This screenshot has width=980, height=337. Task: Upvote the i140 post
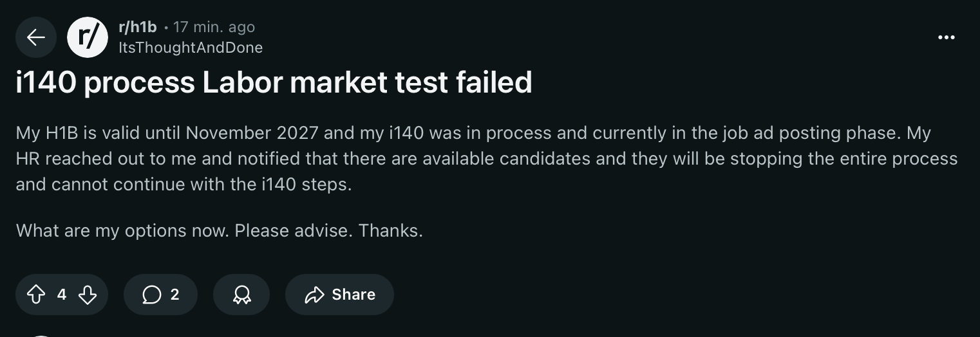click(36, 295)
